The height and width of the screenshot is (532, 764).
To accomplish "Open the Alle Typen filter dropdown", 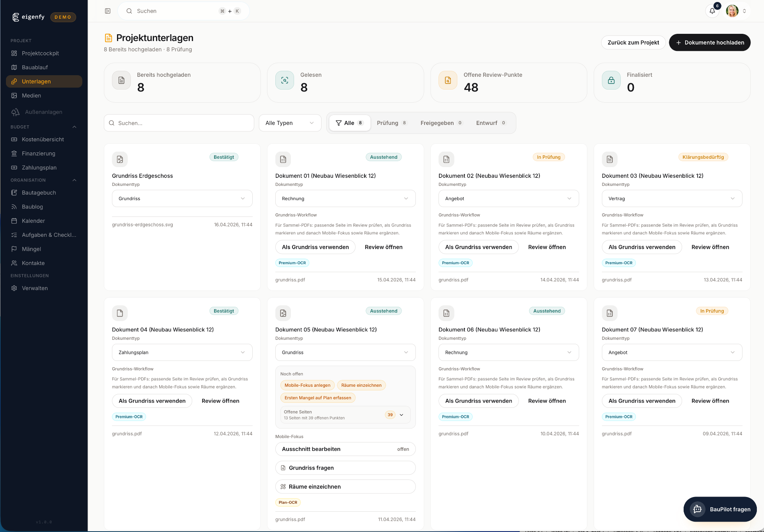I will point(290,123).
